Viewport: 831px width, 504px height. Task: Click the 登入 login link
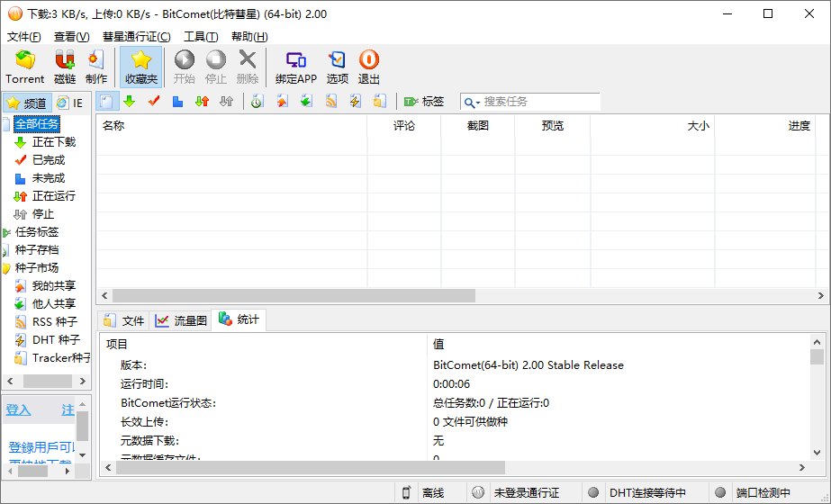pos(19,410)
